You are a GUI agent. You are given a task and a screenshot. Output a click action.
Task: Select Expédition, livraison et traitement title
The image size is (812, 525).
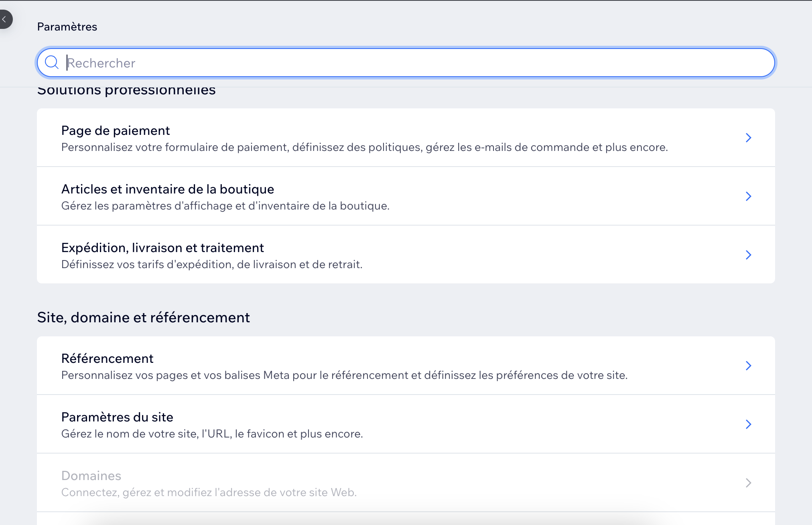162,248
